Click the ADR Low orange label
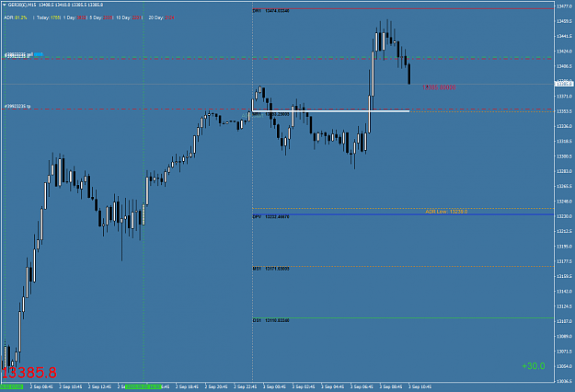The width and height of the screenshot is (575, 392). point(446,212)
